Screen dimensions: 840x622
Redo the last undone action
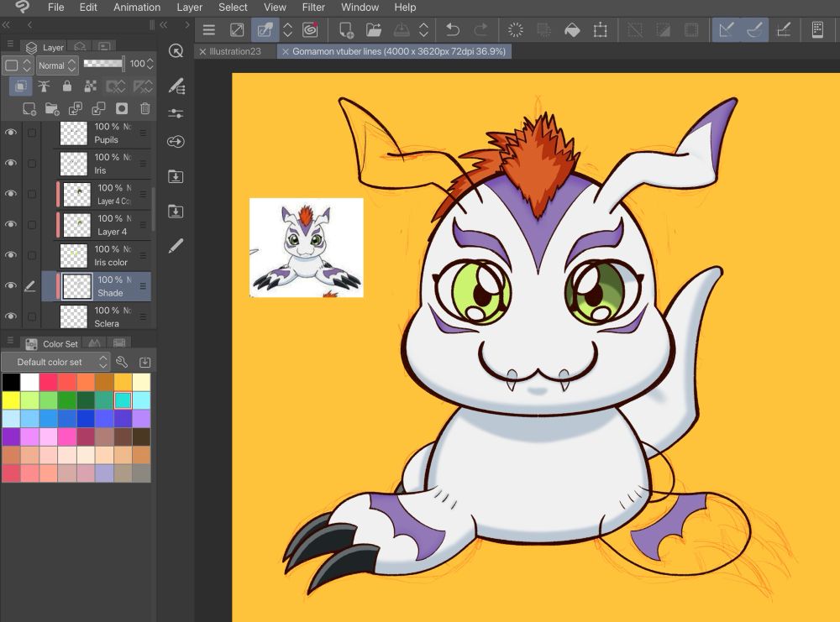pos(481,30)
